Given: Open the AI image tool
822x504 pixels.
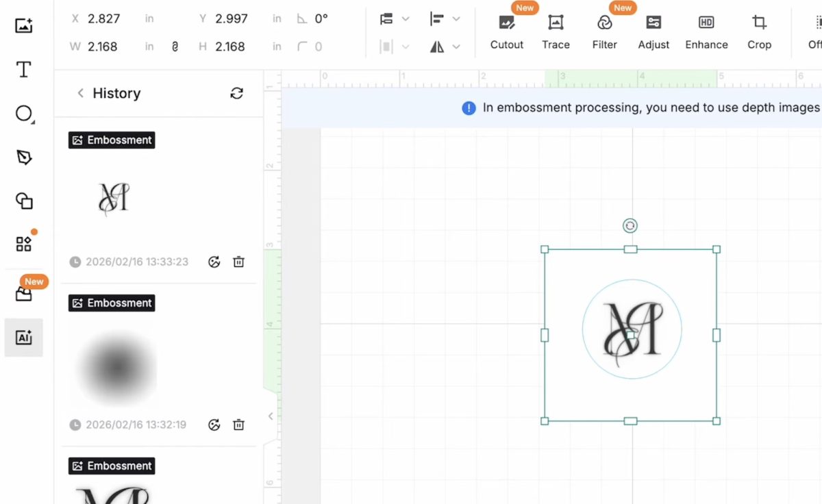Looking at the screenshot, I should tap(24, 338).
